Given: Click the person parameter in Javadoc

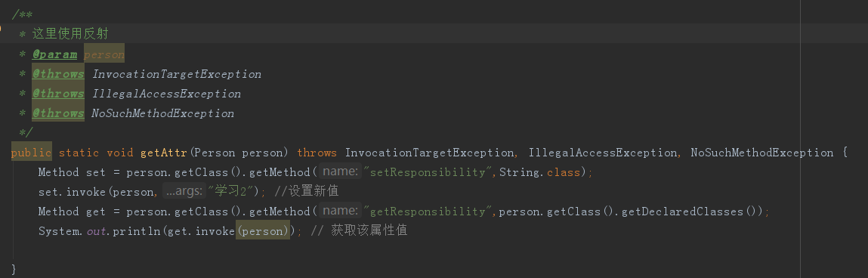Looking at the screenshot, I should pyautogui.click(x=104, y=54).
